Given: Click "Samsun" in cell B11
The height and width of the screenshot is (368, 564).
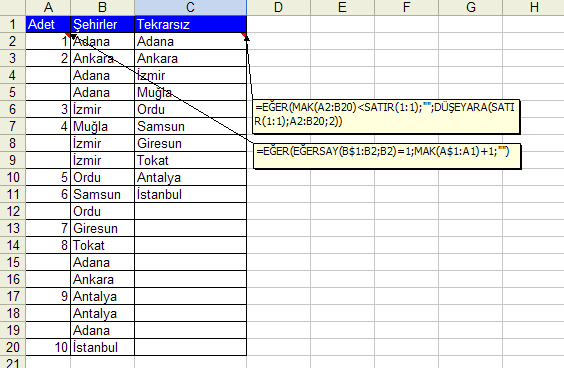Looking at the screenshot, I should pyautogui.click(x=97, y=194).
